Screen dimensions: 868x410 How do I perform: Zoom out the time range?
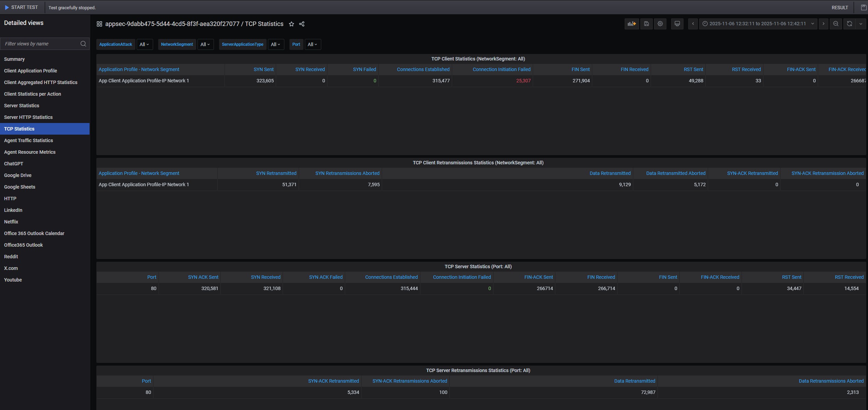coord(836,24)
